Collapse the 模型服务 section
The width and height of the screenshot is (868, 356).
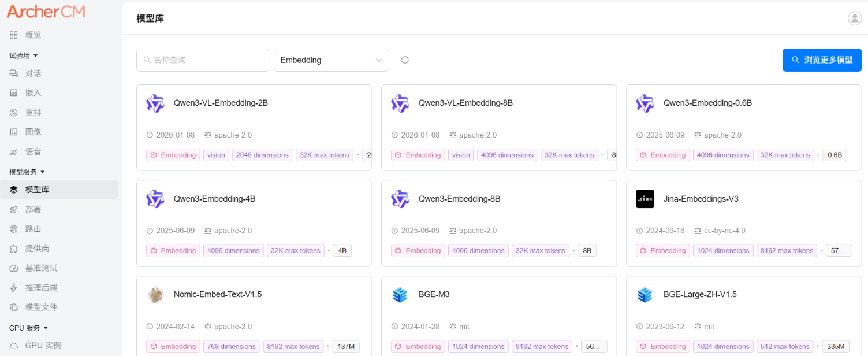point(27,172)
